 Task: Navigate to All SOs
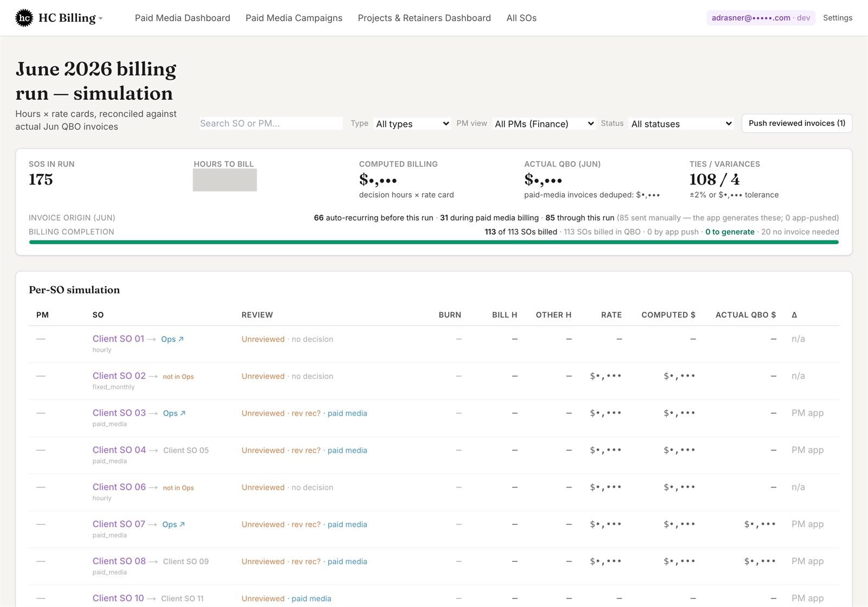(521, 18)
